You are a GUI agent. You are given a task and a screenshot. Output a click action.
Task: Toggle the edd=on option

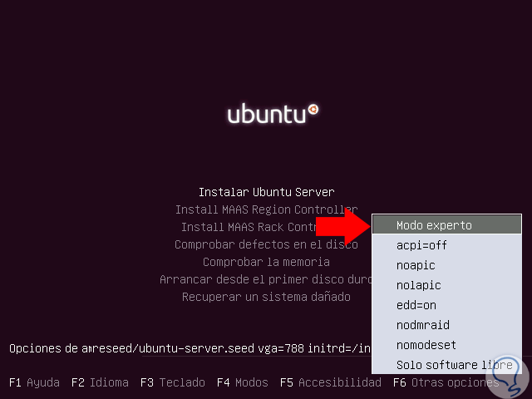pos(416,305)
